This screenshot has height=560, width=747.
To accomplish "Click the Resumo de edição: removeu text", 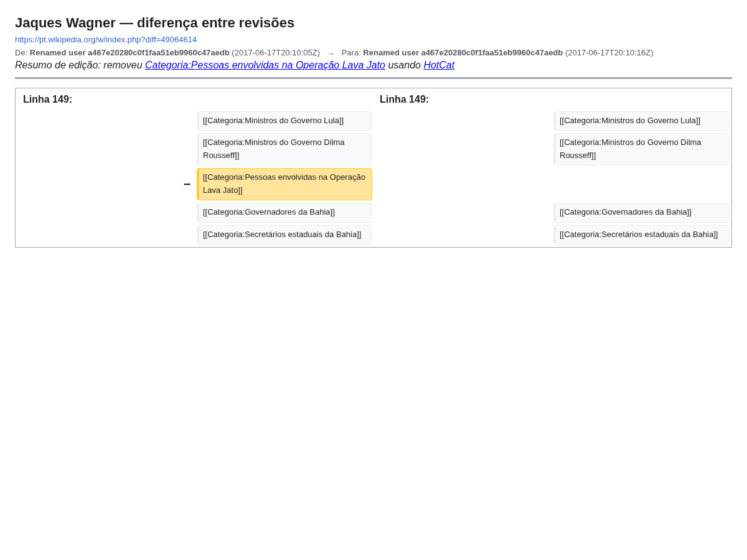I will point(78,65).
